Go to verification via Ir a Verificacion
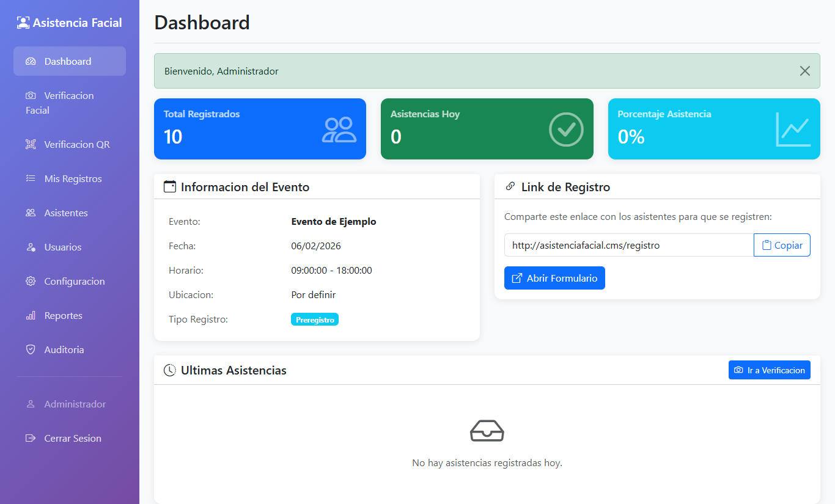 tap(769, 370)
